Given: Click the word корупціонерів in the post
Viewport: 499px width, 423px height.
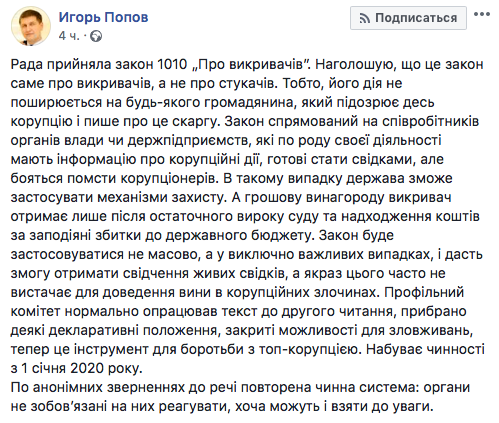Looking at the screenshot, I should [x=168, y=179].
